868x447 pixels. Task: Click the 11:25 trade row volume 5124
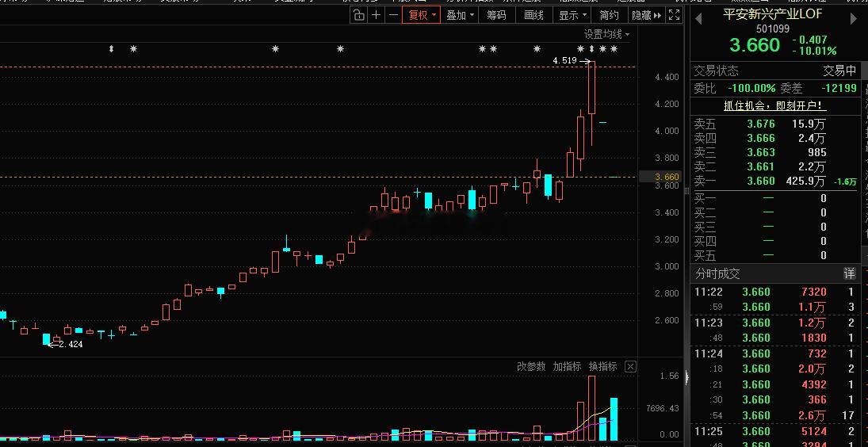click(x=814, y=431)
